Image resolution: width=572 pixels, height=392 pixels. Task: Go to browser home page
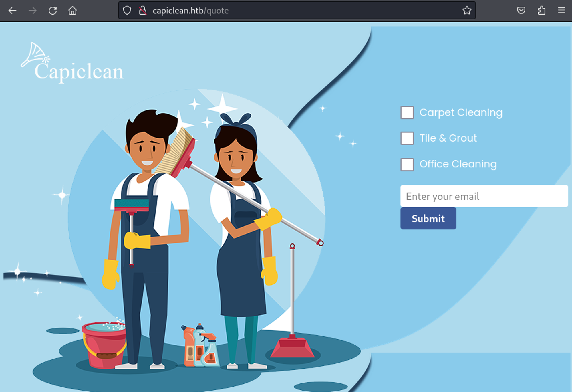(x=73, y=11)
